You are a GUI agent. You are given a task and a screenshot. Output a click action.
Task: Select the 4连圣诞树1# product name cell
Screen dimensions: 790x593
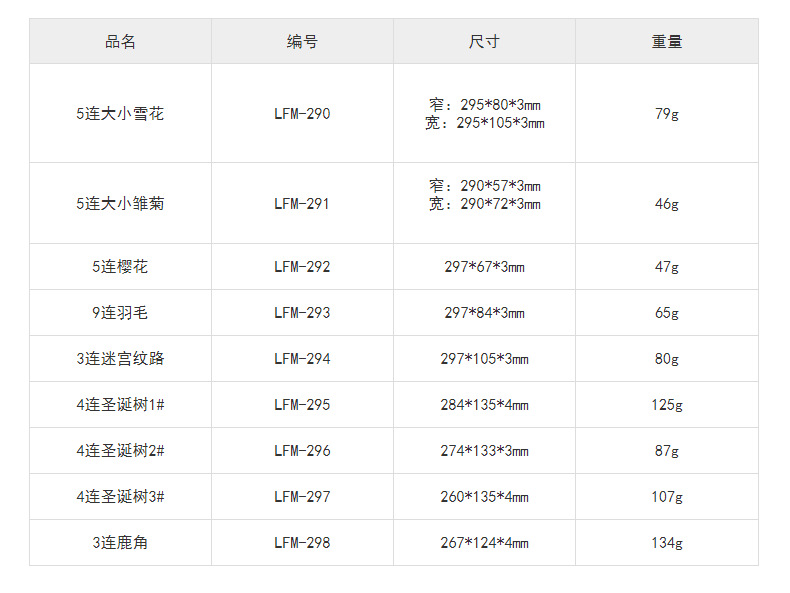coord(120,405)
